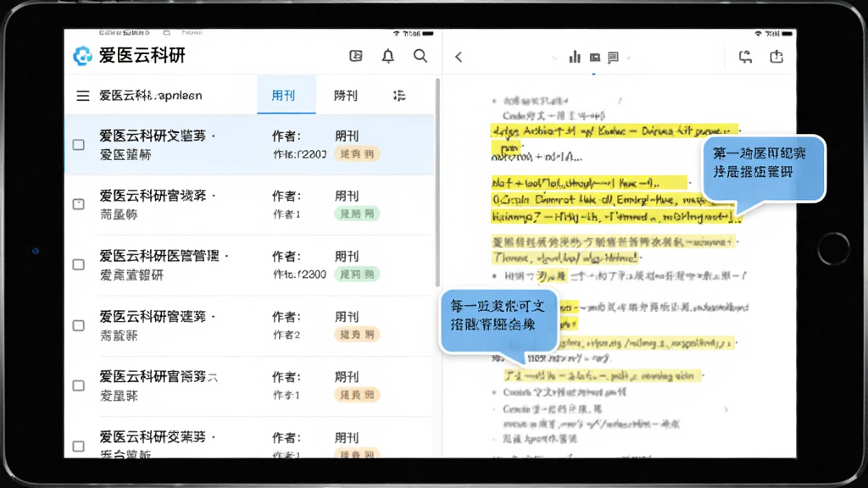
Task: Tick checkbox of the fifth row with orange tag
Action: pos(79,385)
